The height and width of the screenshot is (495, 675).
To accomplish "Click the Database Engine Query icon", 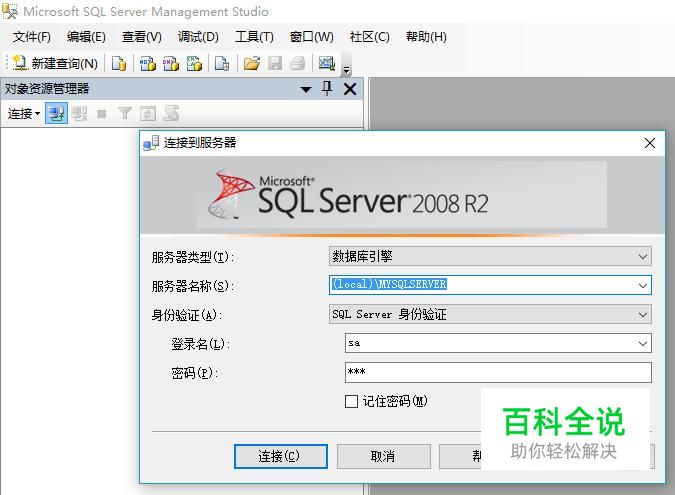I will (119, 63).
